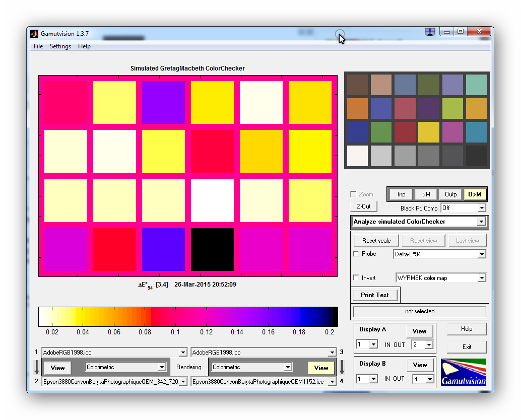Click the Gamutvision logo image
This screenshot has width=521, height=420.
click(463, 372)
